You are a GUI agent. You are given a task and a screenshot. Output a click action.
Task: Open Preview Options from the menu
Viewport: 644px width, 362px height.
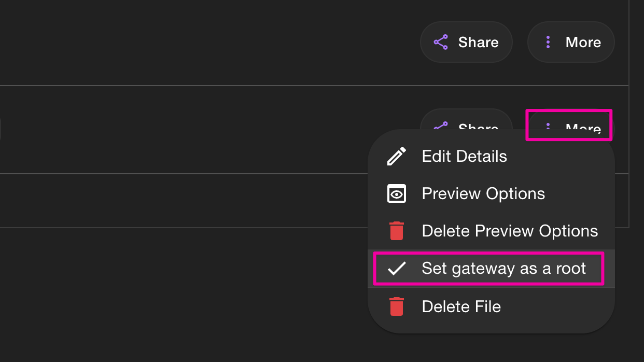(x=483, y=194)
